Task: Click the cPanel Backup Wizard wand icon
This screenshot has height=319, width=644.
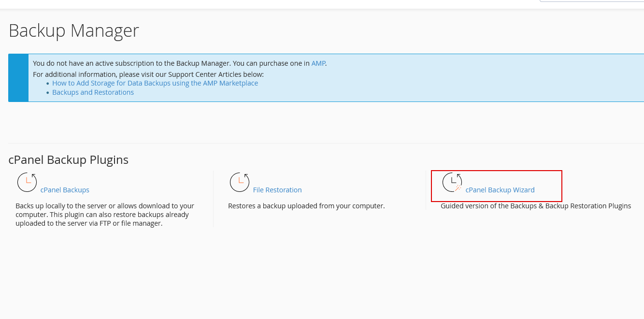Action: pyautogui.click(x=452, y=182)
